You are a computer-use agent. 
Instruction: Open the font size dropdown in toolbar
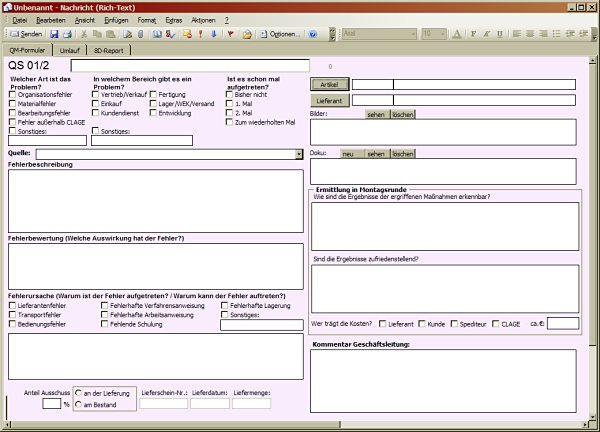[441, 33]
